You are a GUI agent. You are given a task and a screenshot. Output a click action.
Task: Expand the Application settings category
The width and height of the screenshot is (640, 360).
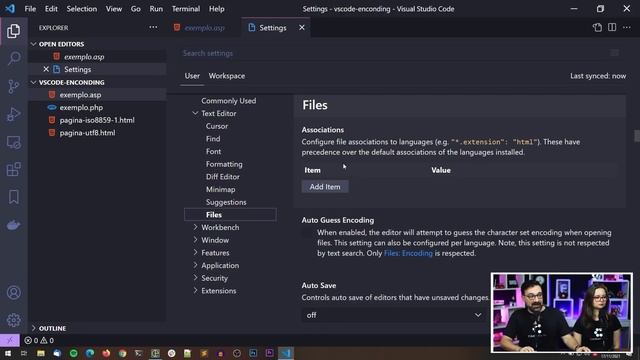click(x=195, y=265)
